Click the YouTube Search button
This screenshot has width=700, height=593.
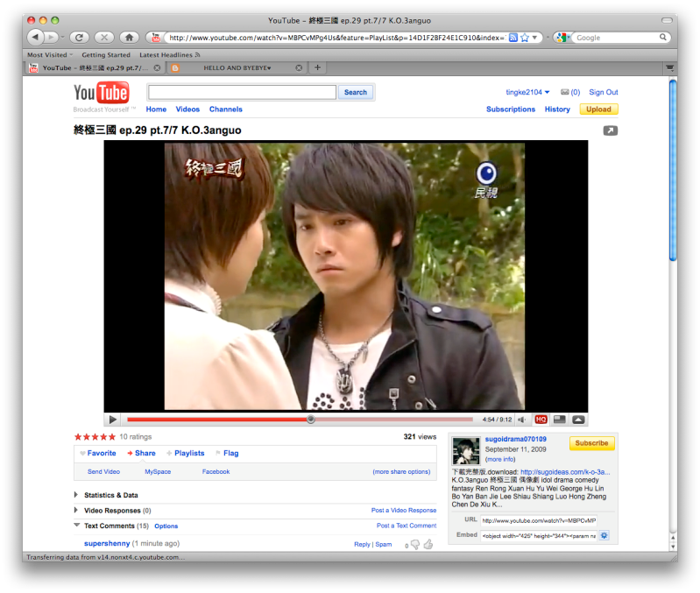pos(356,92)
